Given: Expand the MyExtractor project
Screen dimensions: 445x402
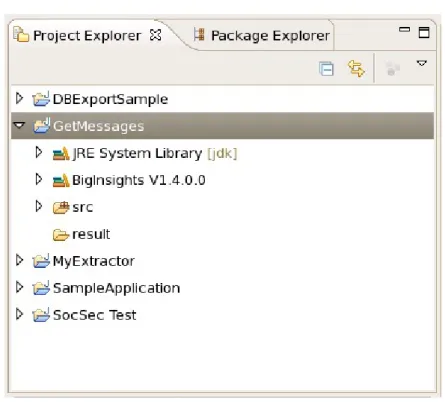Looking at the screenshot, I should (20, 260).
